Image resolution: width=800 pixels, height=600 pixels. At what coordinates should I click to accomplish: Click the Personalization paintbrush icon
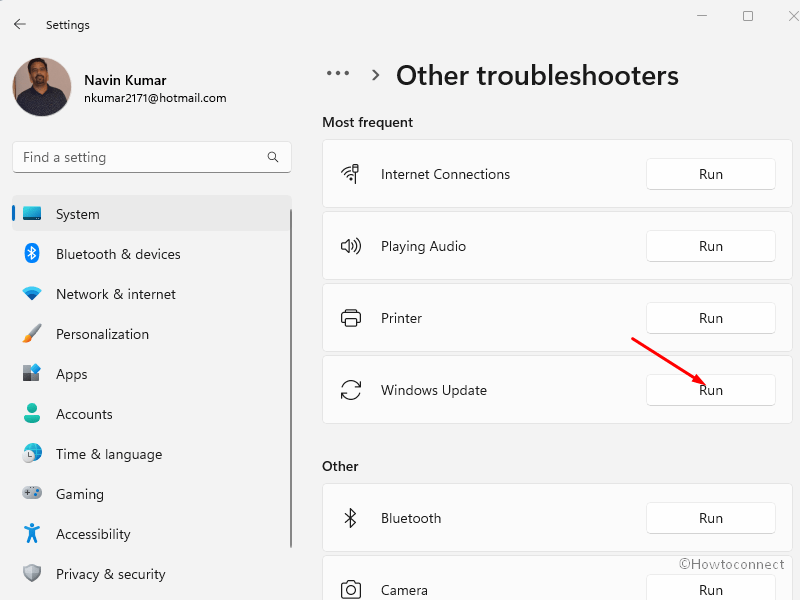click(32, 333)
